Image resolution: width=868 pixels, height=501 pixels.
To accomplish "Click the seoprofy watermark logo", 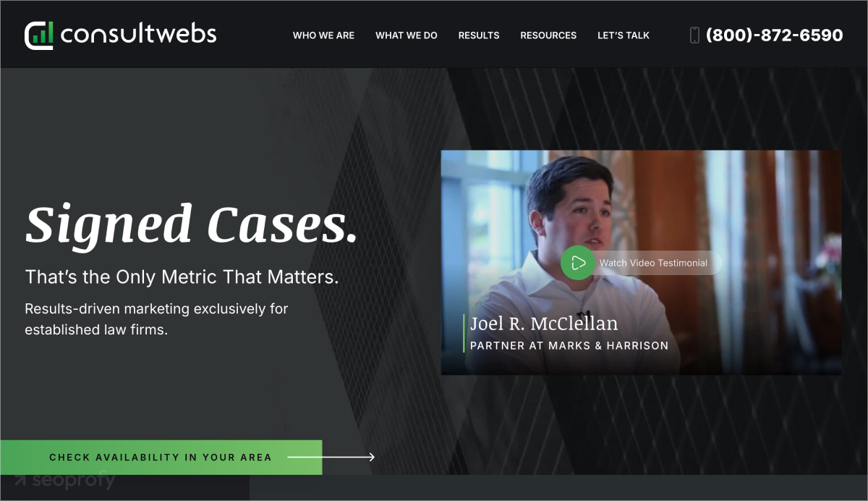I will [64, 480].
